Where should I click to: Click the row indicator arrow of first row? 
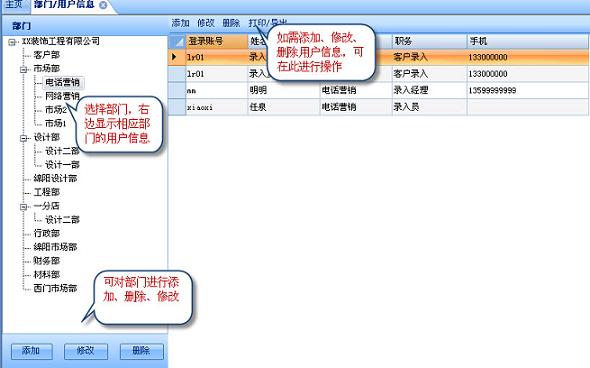pyautogui.click(x=174, y=57)
